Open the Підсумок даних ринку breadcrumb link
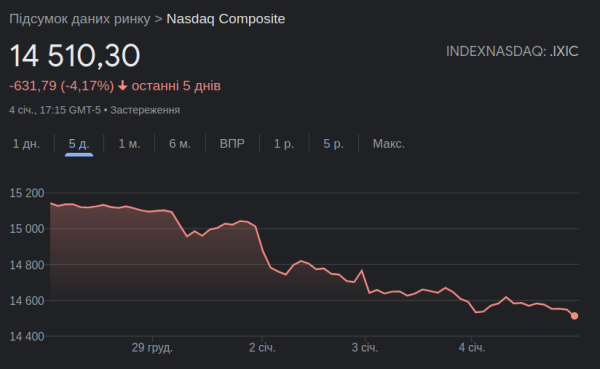The image size is (600, 369). (x=80, y=19)
